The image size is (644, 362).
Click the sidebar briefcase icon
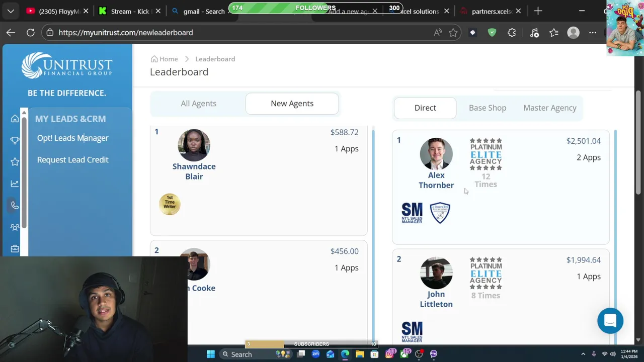pos(15,249)
